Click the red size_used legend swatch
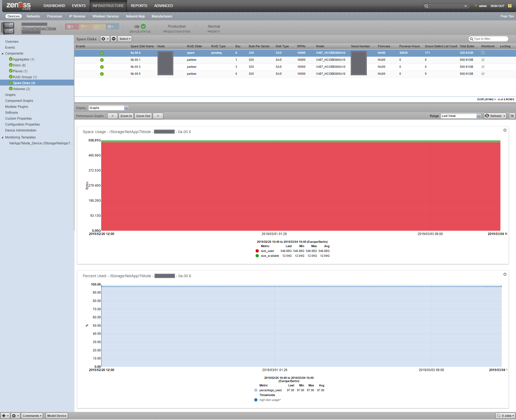This screenshot has height=420, width=516. tap(257, 251)
